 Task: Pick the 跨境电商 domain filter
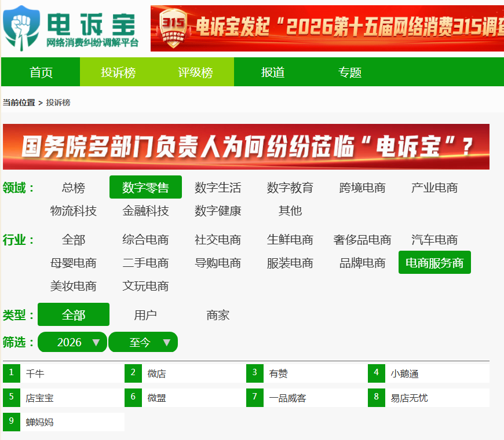(x=362, y=188)
